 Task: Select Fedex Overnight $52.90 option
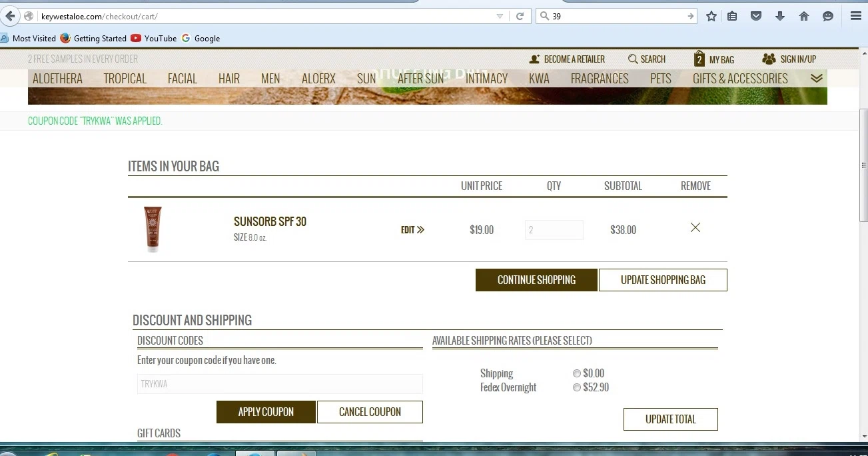tap(577, 387)
